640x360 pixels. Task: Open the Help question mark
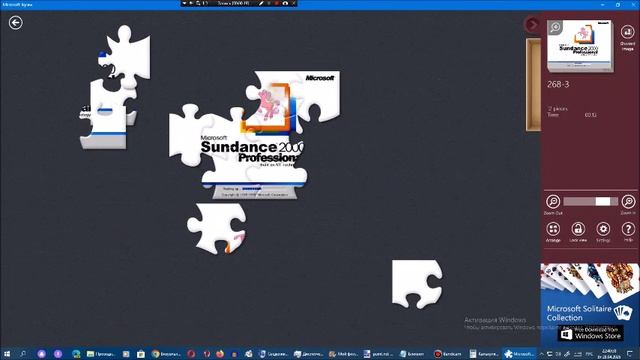pos(628,229)
